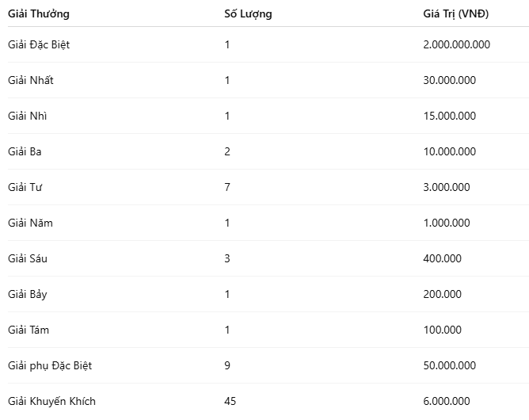Screen dimensions: 529x420
Task: Click the 10.000.000 value cell
Action: coord(449,151)
